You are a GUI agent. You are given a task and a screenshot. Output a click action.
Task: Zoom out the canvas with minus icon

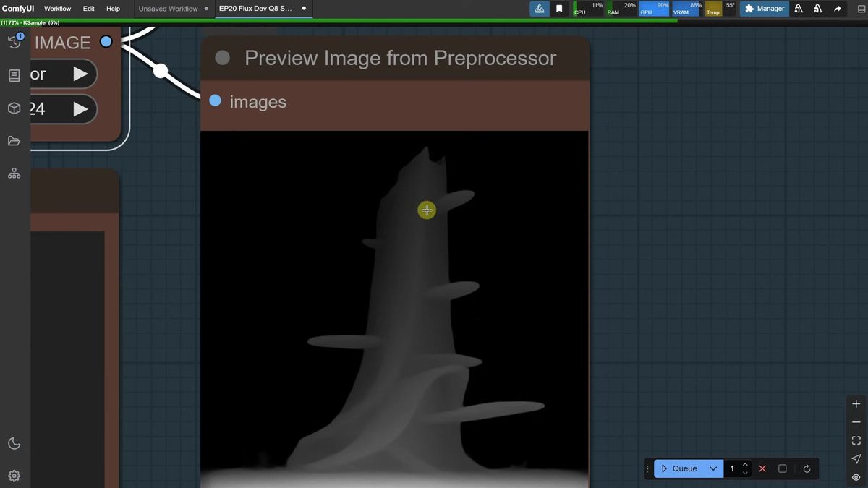[856, 422]
